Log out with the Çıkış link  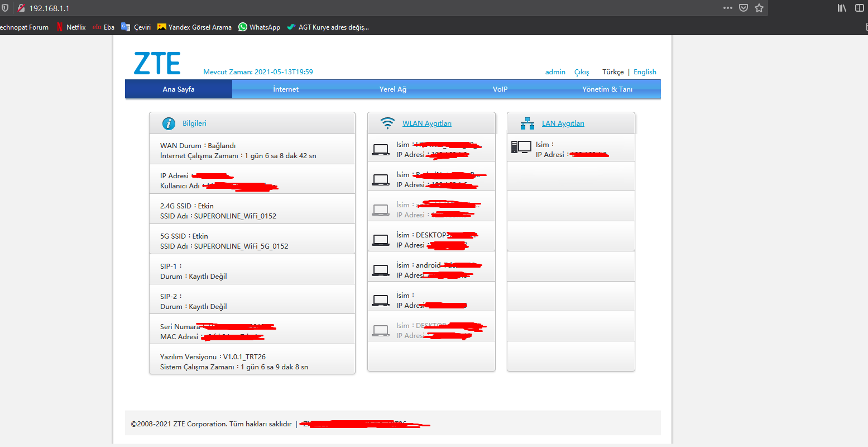pos(582,72)
